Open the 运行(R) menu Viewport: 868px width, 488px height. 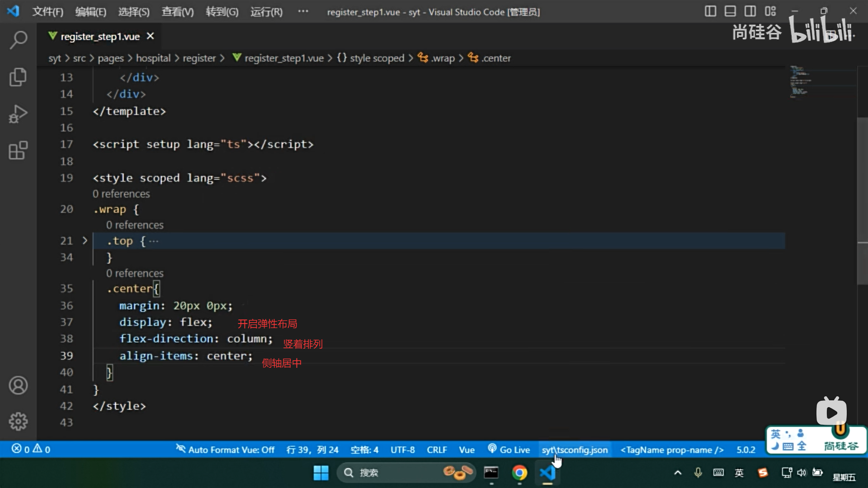pyautogui.click(x=266, y=12)
